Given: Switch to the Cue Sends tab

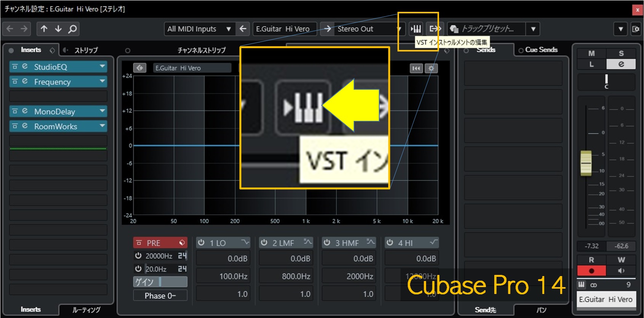Looking at the screenshot, I should pos(541,50).
